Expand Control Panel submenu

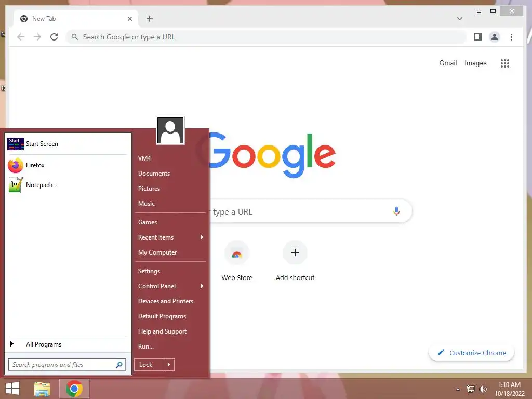click(x=170, y=286)
